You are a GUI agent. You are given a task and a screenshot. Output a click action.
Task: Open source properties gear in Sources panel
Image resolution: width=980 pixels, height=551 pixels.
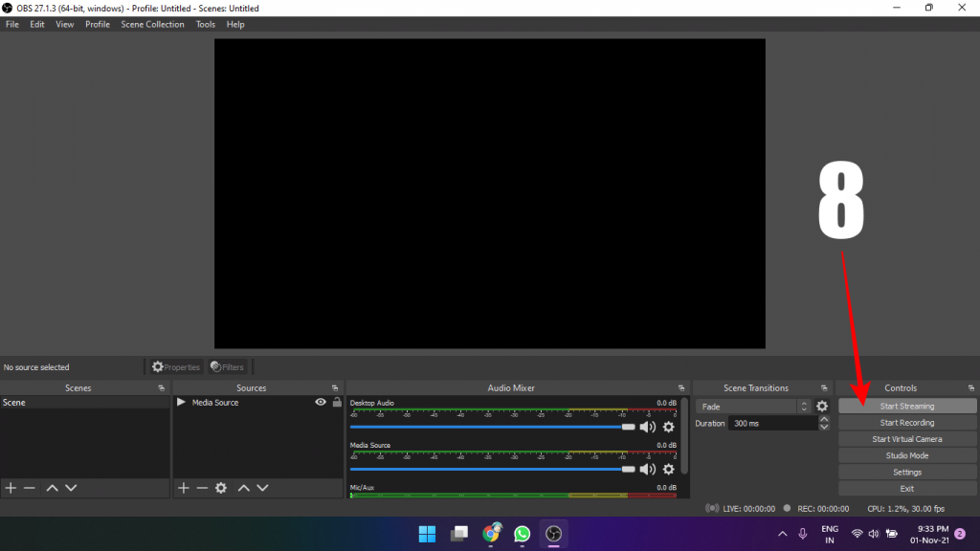tap(221, 488)
